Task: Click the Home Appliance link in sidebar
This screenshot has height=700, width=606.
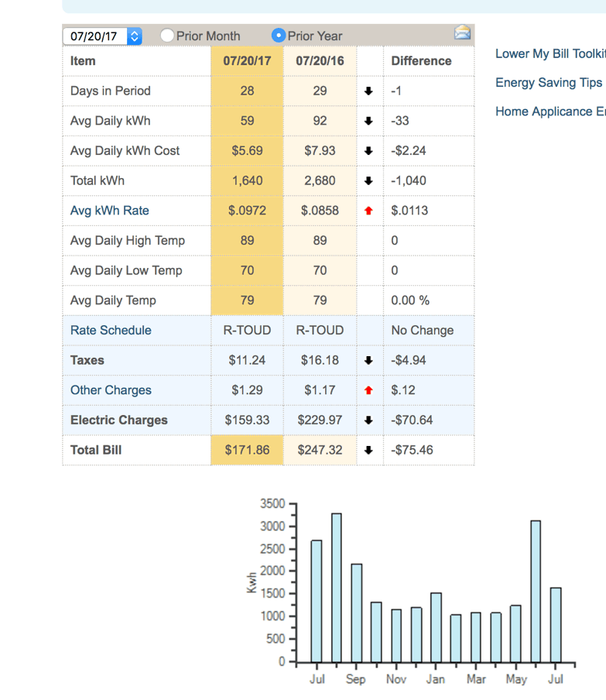Action: 550,112
